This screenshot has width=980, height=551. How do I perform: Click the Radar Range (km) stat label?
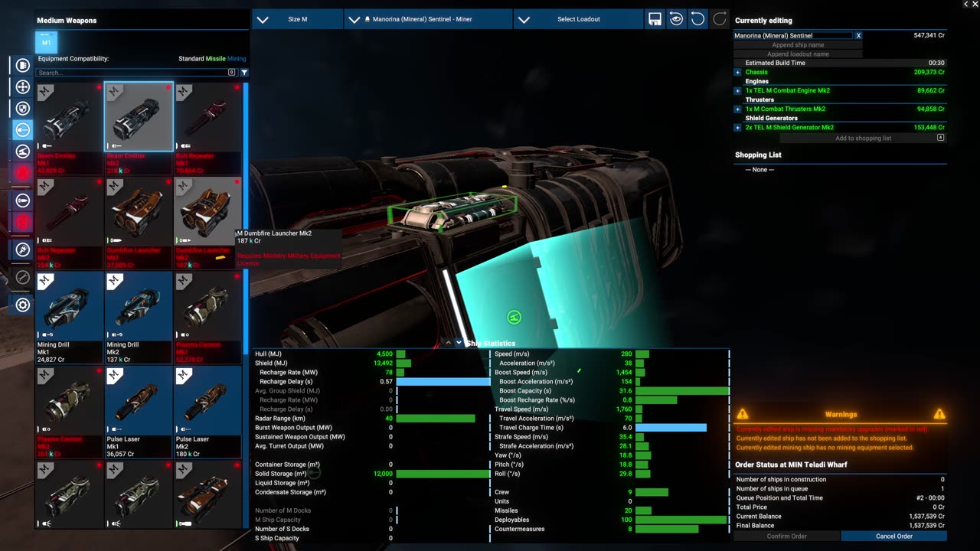point(280,419)
